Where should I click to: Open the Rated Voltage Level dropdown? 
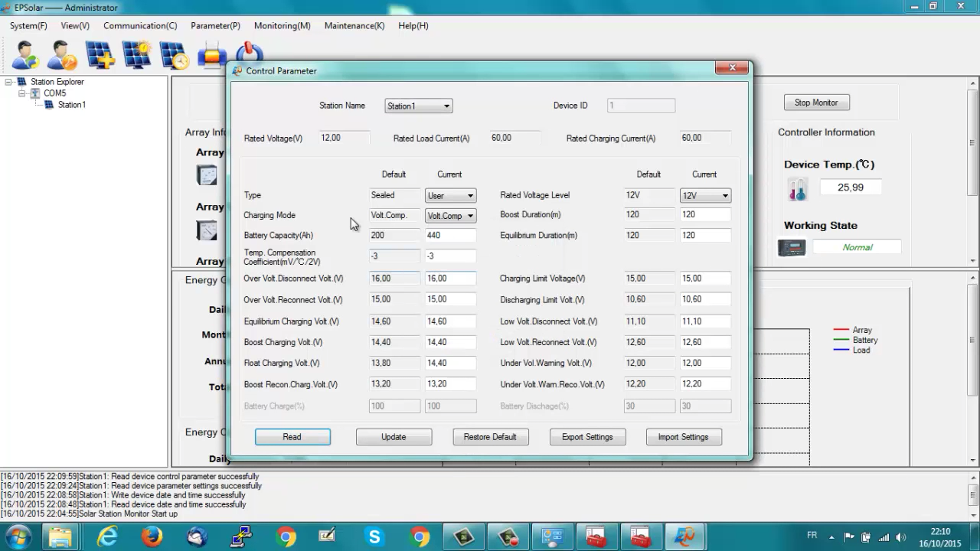(x=705, y=196)
